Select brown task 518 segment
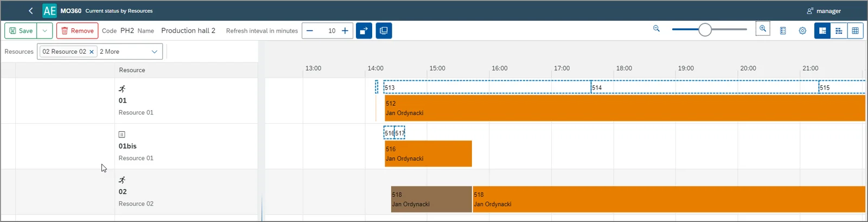This screenshot has height=222, width=868. 431,199
